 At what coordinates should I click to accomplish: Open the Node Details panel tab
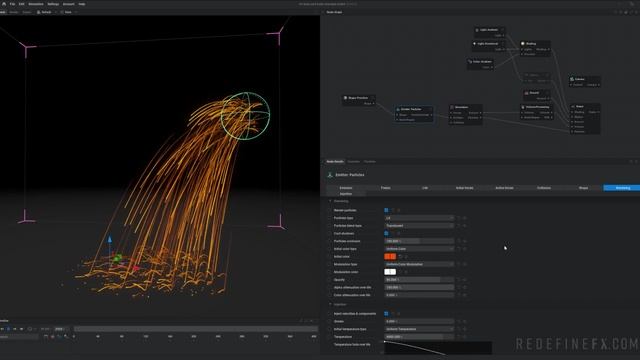point(335,162)
